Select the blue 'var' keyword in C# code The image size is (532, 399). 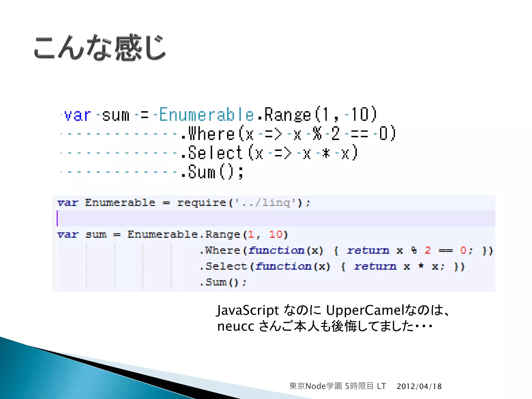click(x=77, y=115)
